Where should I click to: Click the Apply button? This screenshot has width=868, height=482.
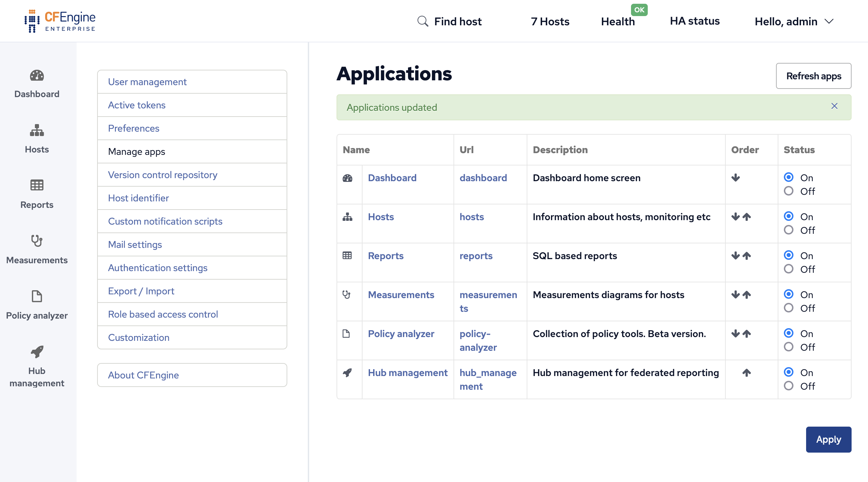click(x=828, y=439)
